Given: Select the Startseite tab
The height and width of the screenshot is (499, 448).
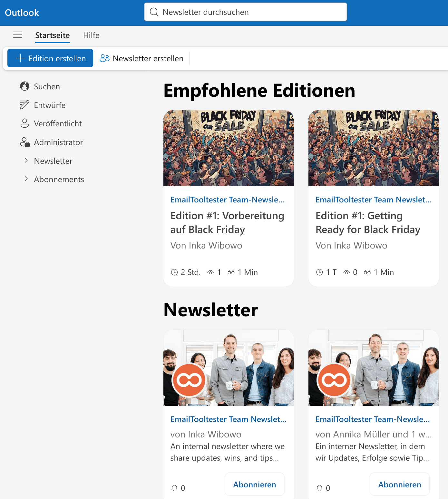Looking at the screenshot, I should tap(52, 35).
